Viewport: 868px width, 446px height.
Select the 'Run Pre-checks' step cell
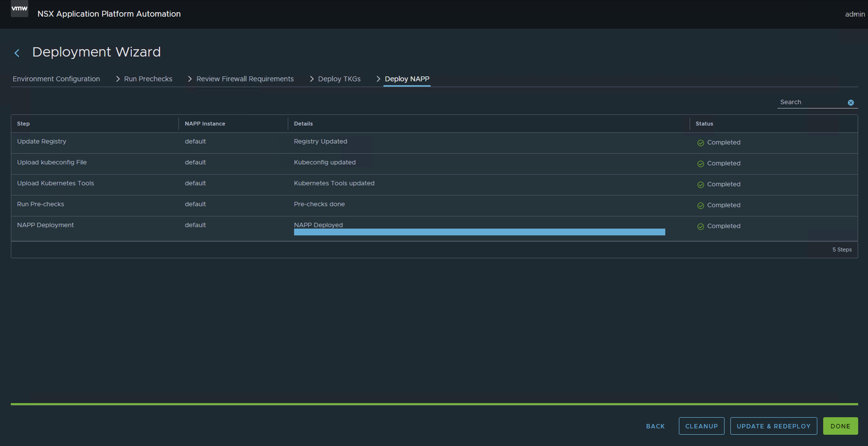point(40,204)
